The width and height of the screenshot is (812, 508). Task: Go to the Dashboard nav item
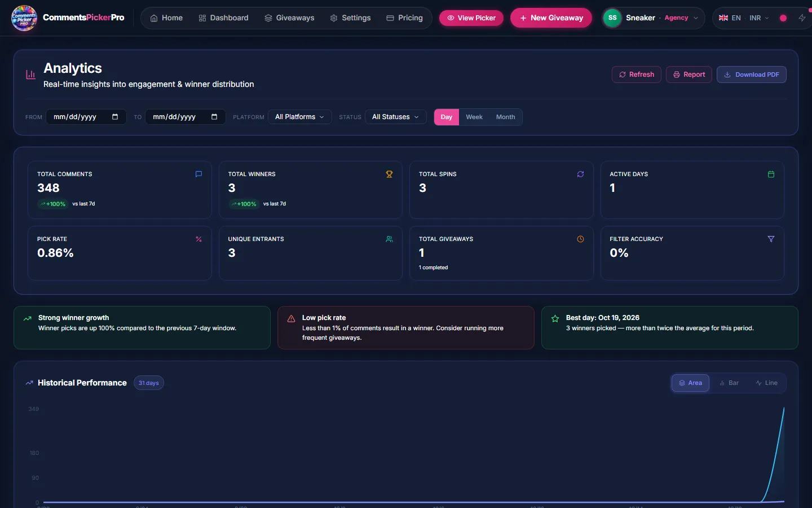coord(223,18)
